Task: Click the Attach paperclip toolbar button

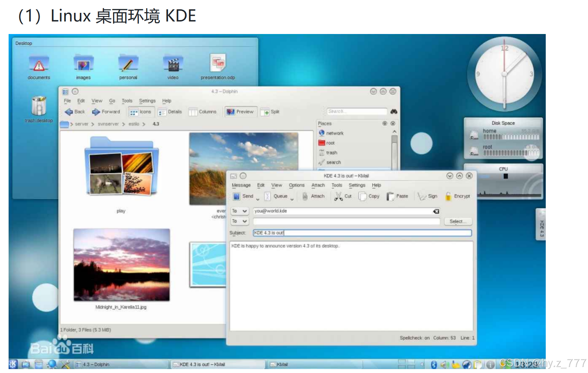Action: tap(313, 196)
